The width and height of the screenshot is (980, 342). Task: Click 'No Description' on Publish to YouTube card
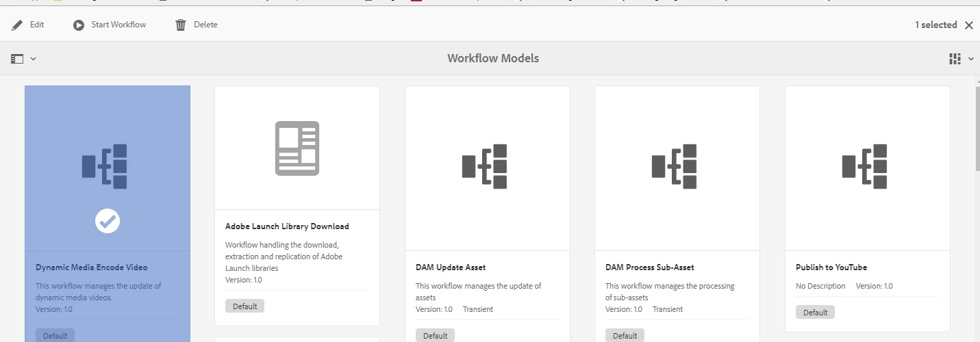pos(820,286)
